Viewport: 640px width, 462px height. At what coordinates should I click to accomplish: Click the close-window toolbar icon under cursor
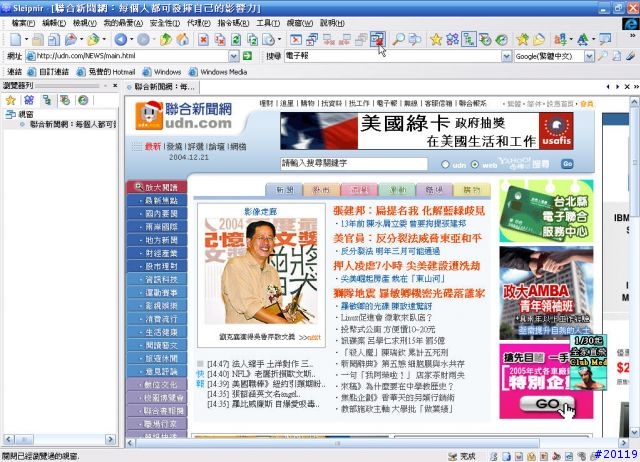378,39
